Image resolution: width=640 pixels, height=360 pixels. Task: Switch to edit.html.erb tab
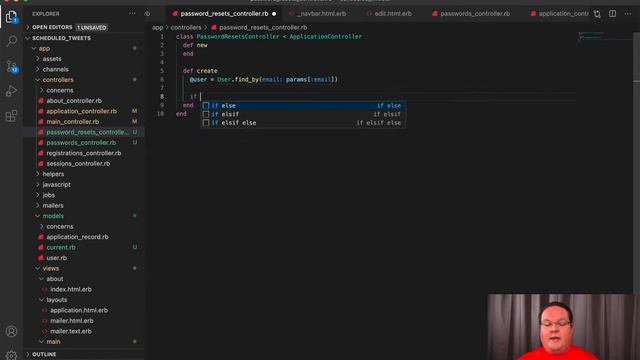[393, 14]
